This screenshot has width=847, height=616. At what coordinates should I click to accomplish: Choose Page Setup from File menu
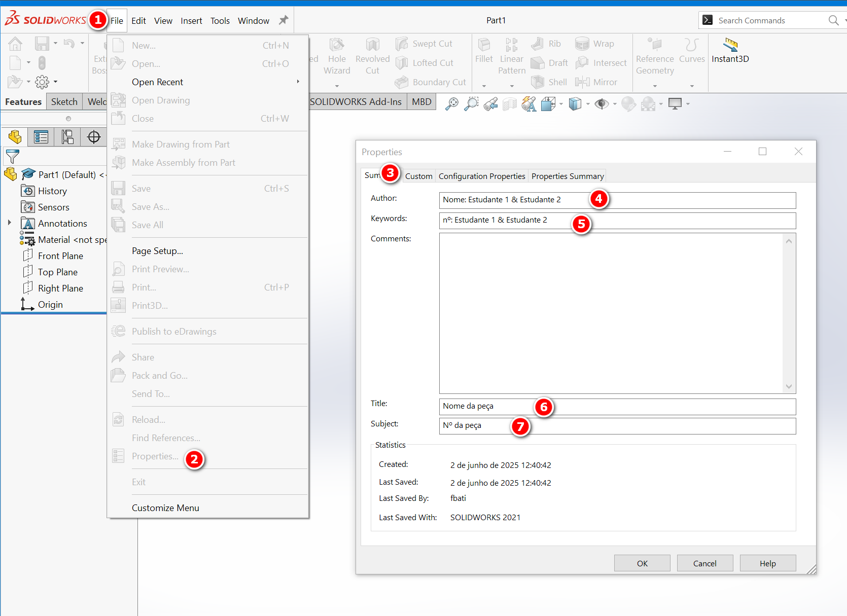157,251
